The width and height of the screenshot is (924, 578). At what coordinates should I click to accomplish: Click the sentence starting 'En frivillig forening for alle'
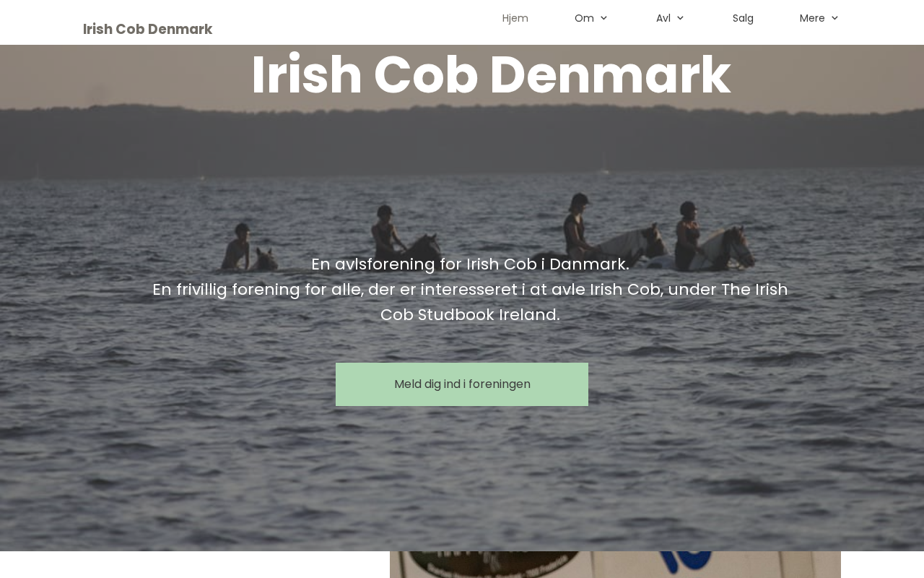pos(470,302)
